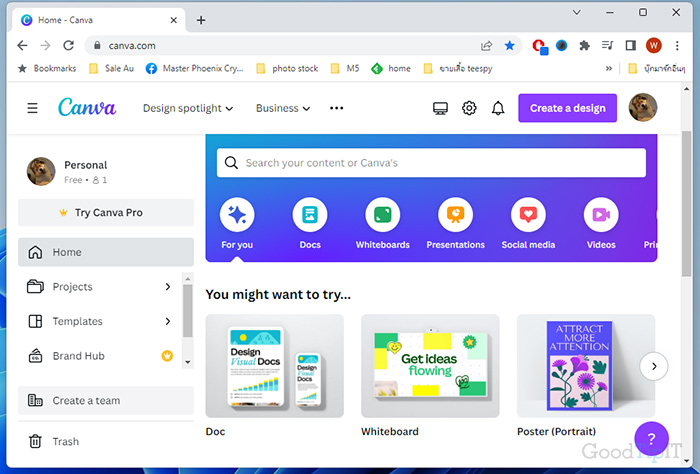700x474 pixels.
Task: Switch to the Home - Canva tab
Action: [x=96, y=20]
